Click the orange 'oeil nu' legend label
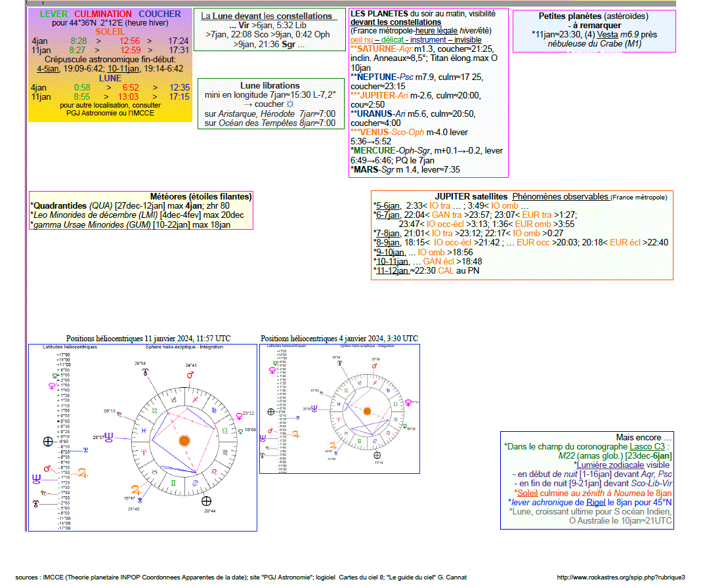Screen dimensions: 705x588 [362, 39]
